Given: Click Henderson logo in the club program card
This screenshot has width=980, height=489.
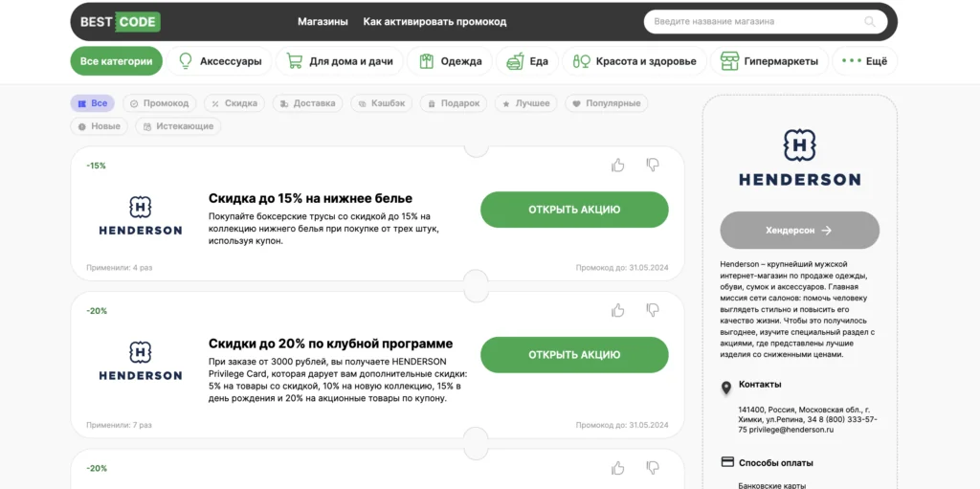Looking at the screenshot, I should [x=141, y=361].
